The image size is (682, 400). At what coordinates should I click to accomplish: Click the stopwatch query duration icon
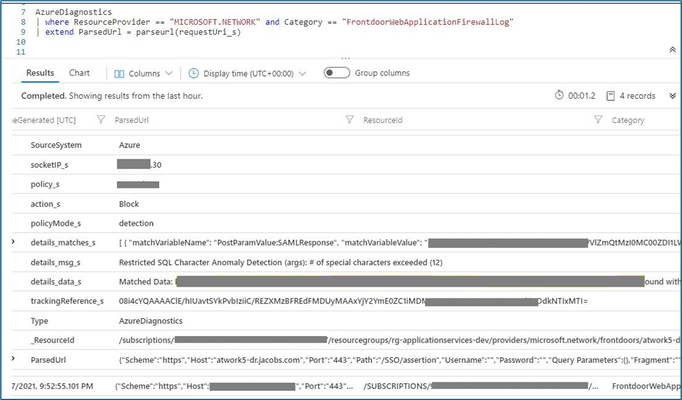click(x=559, y=95)
